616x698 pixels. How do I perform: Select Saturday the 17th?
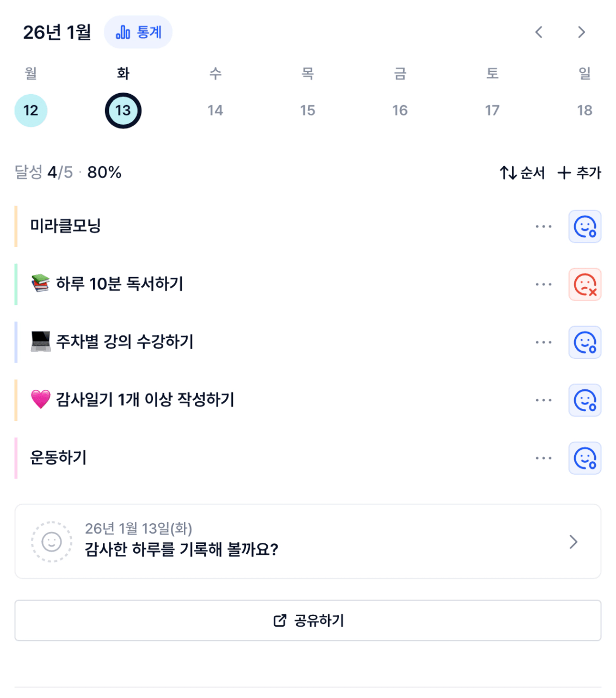pos(492,111)
